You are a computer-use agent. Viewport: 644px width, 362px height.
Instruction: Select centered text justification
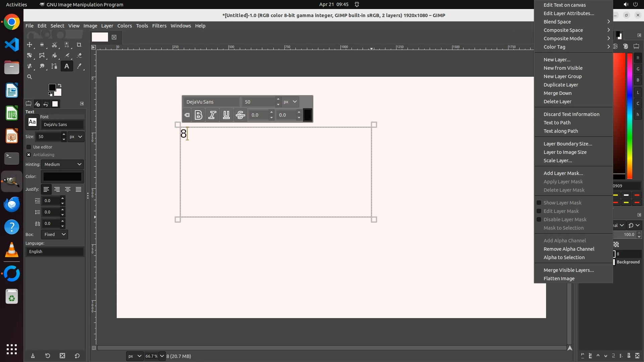[68, 189]
